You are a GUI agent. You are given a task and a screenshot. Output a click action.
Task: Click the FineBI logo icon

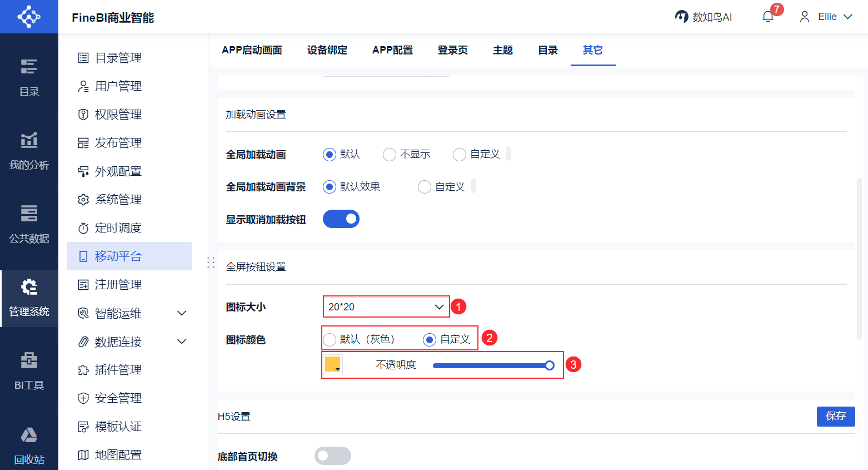[29, 17]
